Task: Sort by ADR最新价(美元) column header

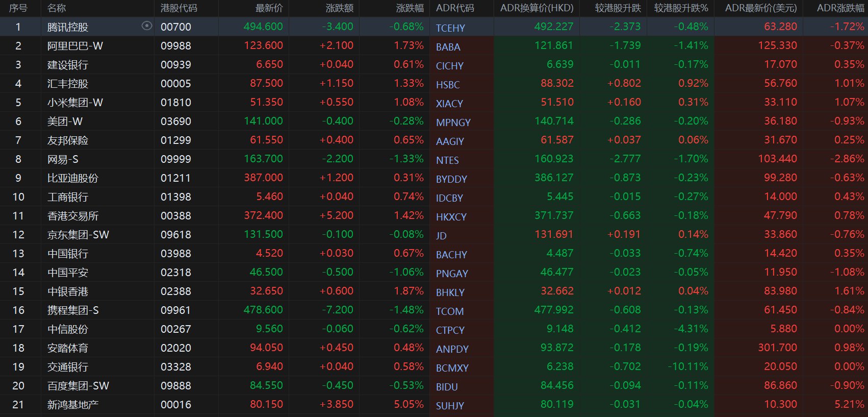Action: tap(760, 8)
